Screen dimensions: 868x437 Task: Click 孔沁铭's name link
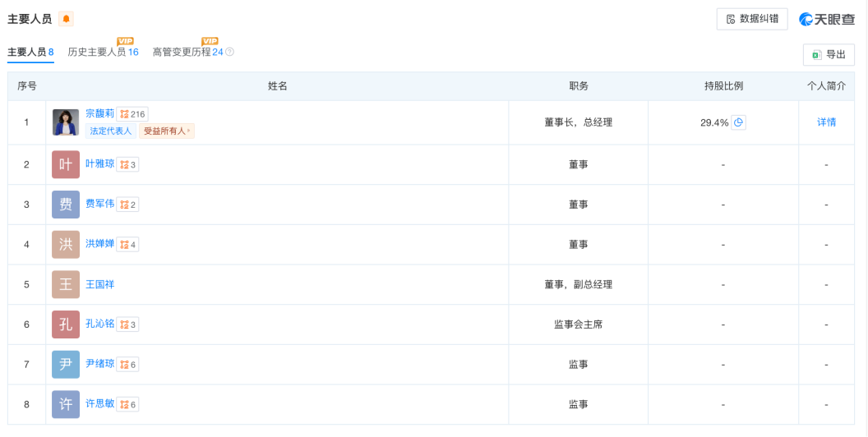pyautogui.click(x=100, y=324)
